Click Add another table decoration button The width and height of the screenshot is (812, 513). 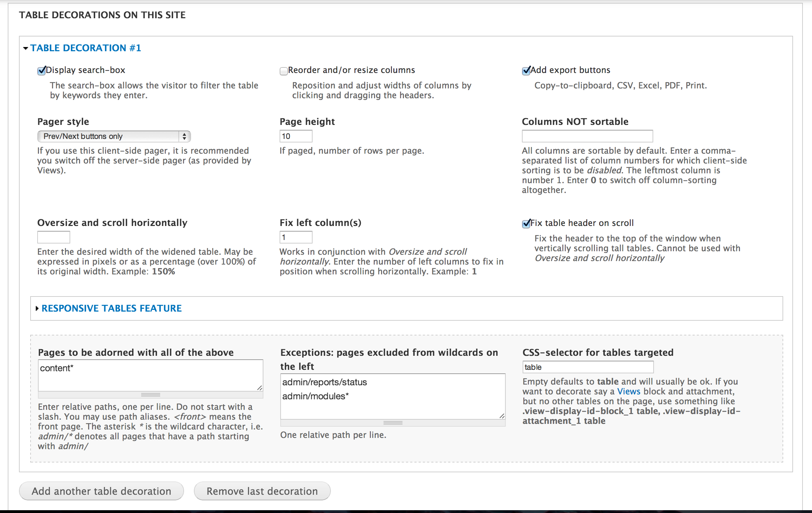point(101,491)
